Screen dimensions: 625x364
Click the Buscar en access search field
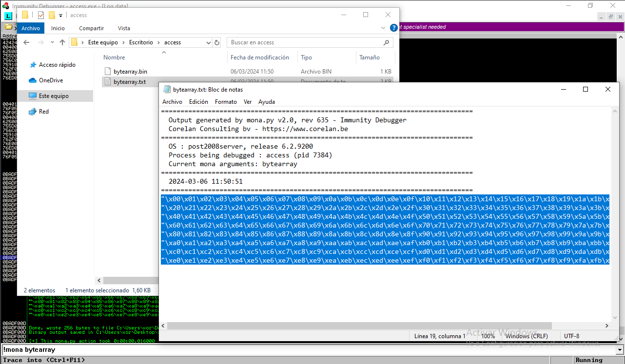(x=305, y=42)
